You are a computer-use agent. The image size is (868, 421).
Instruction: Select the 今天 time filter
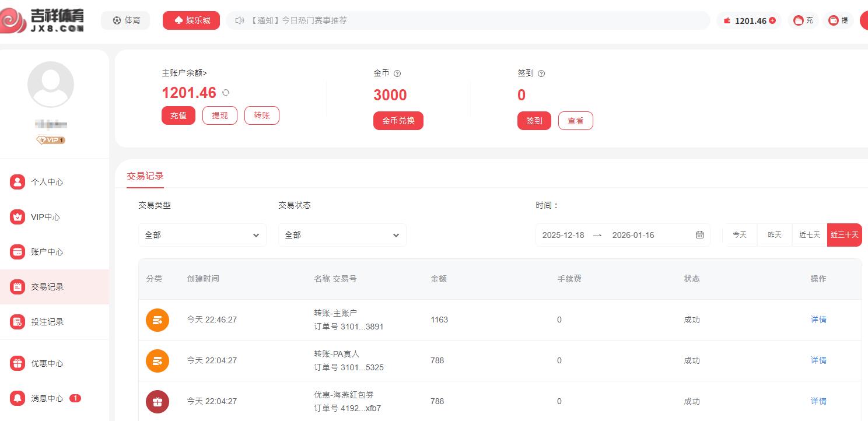[740, 235]
